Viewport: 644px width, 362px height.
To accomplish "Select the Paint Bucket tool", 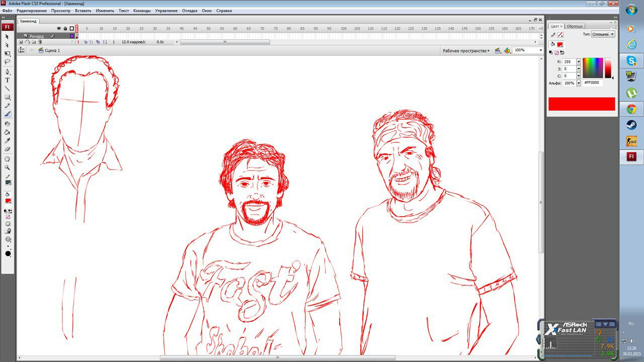I will click(x=8, y=132).
